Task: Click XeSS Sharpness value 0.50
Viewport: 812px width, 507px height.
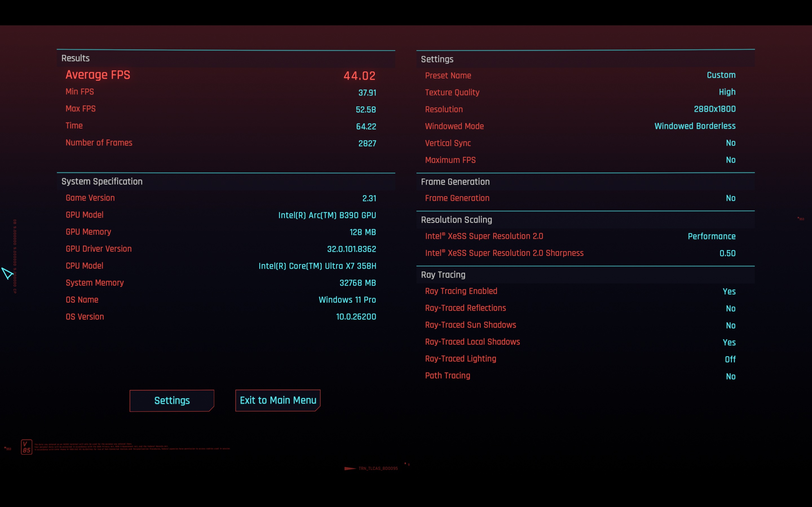Action: [x=727, y=253]
